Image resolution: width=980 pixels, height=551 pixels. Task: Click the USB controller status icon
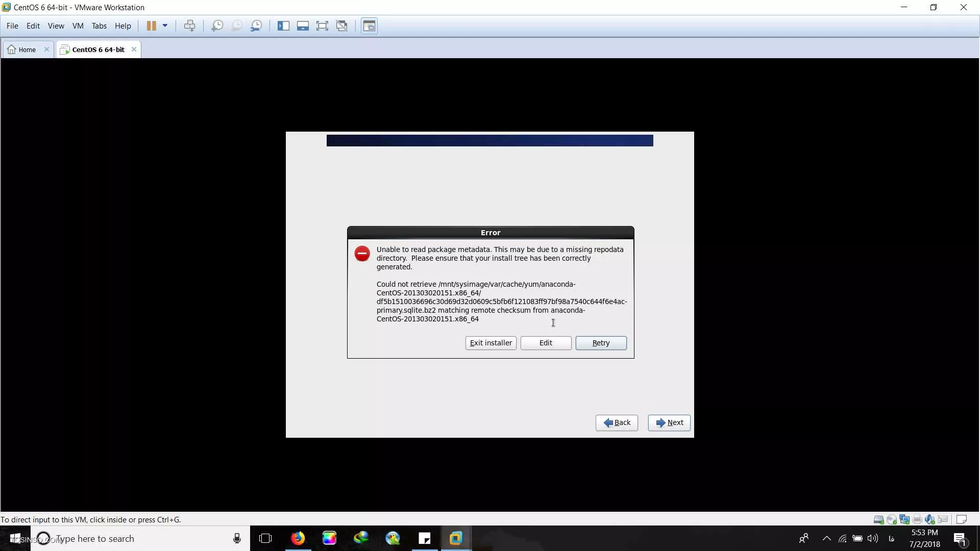(x=943, y=519)
